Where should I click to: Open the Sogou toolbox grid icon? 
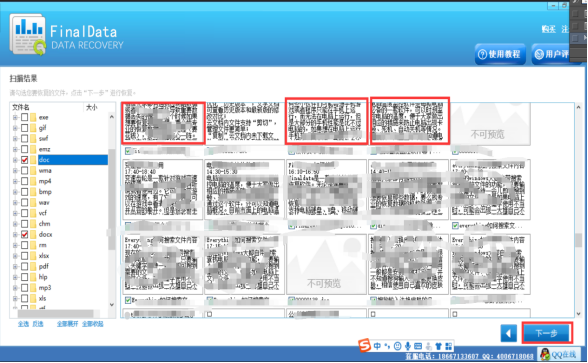coord(448,346)
